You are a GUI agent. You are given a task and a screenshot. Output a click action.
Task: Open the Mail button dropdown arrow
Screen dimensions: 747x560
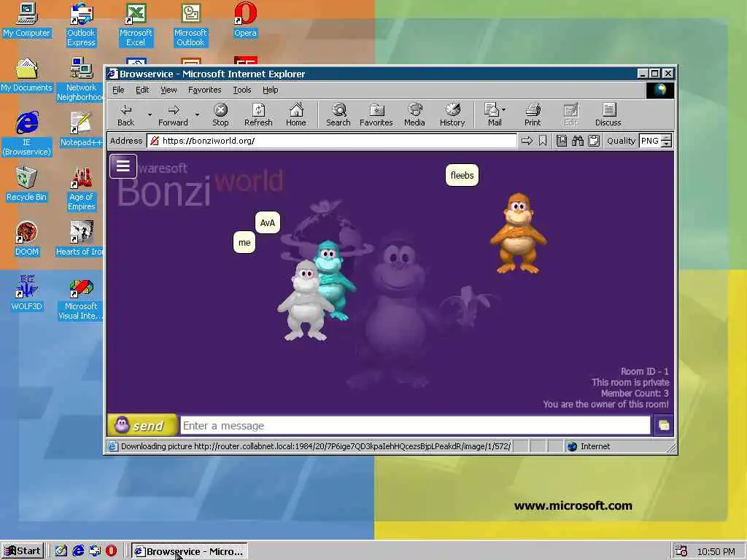point(504,109)
